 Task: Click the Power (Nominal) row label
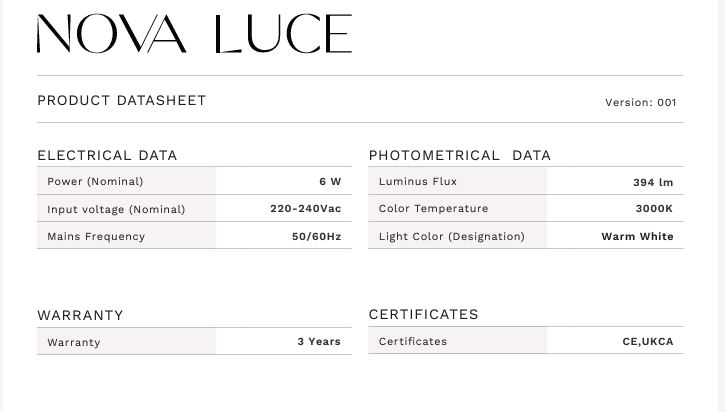click(x=95, y=182)
